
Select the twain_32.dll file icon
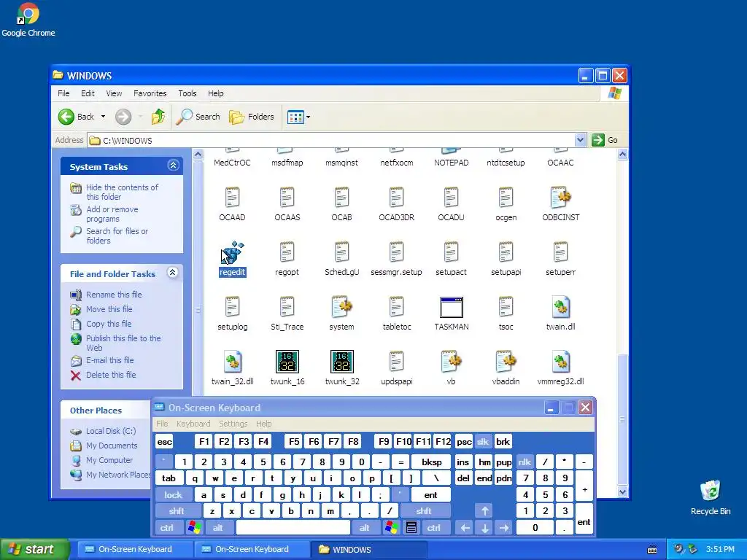tap(233, 362)
